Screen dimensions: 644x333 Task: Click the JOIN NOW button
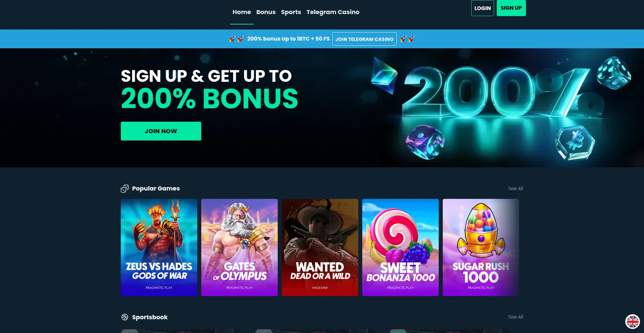coord(161,131)
